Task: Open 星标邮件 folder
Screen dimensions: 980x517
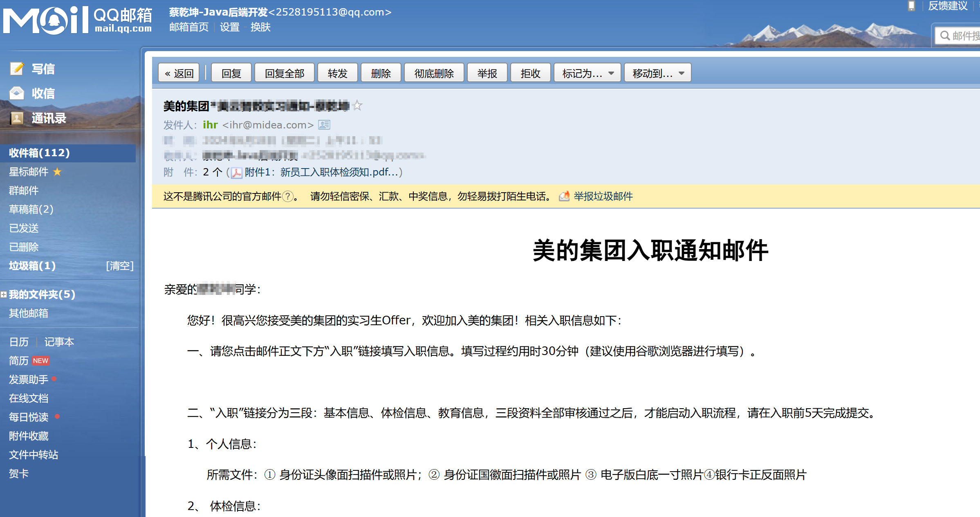Action: pyautogui.click(x=29, y=172)
